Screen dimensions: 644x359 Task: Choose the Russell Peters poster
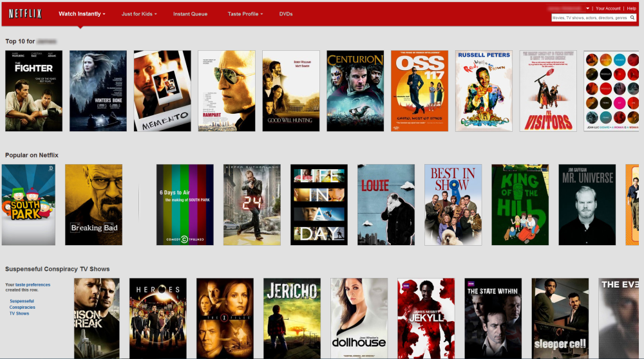coord(484,91)
